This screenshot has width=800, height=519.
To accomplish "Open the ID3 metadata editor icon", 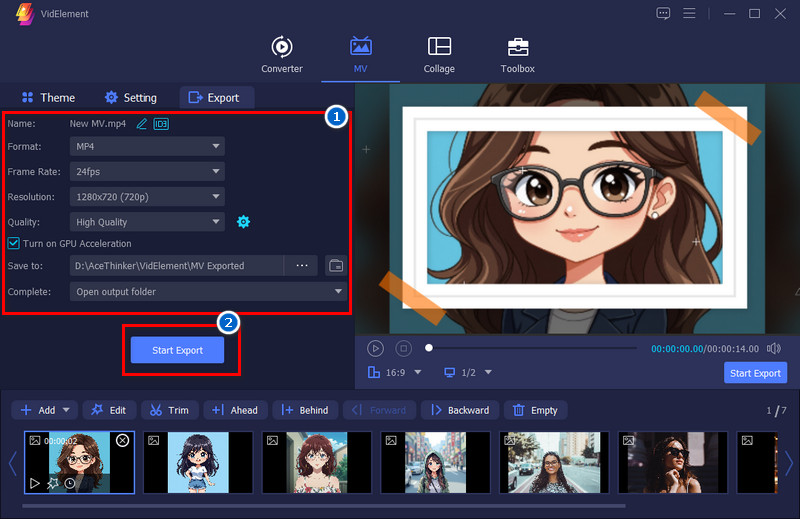I will coord(161,124).
